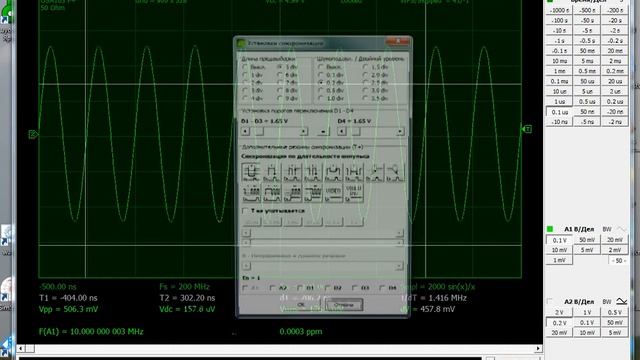Select the third sync mode icon in top row
The width and height of the screenshot is (640, 360).
click(x=292, y=172)
